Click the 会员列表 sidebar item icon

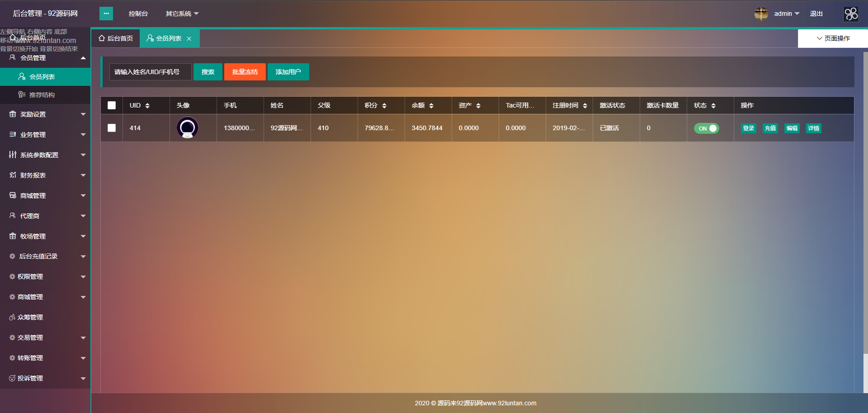pyautogui.click(x=22, y=76)
